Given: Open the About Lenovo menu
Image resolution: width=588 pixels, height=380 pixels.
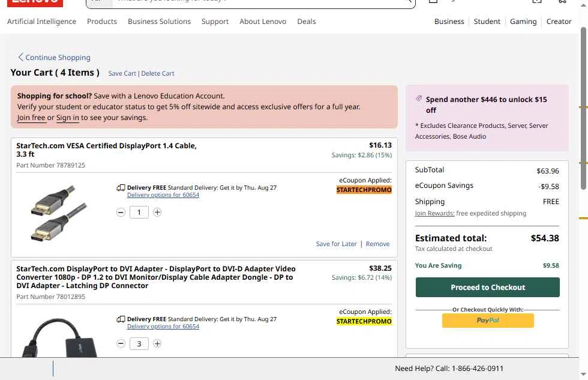Looking at the screenshot, I should (x=263, y=22).
